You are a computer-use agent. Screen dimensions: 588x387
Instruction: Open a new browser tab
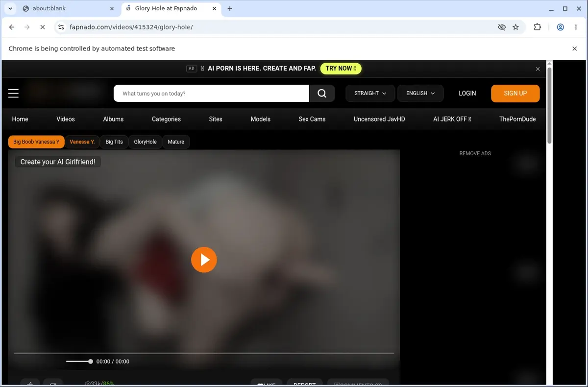click(x=230, y=8)
